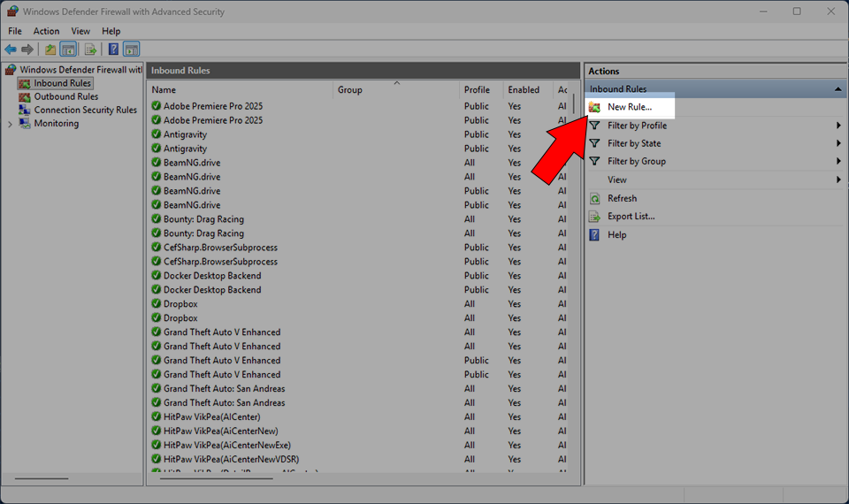Click green check icon of Antigravity first row
The image size is (849, 504).
click(x=156, y=134)
